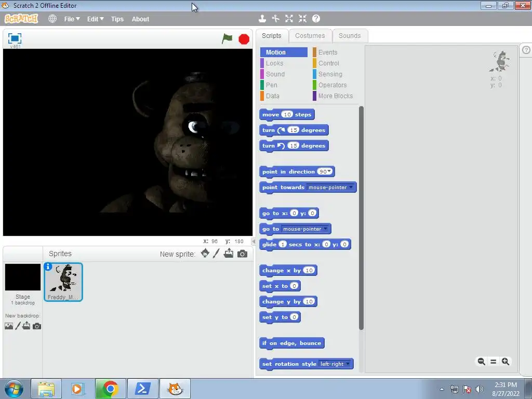Open point in direction 90 dropdown
Screen dimensions: 532x399
329,171
